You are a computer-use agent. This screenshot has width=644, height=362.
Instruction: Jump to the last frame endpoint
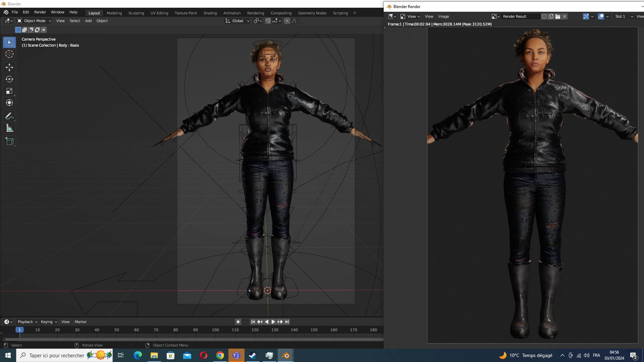click(x=287, y=322)
